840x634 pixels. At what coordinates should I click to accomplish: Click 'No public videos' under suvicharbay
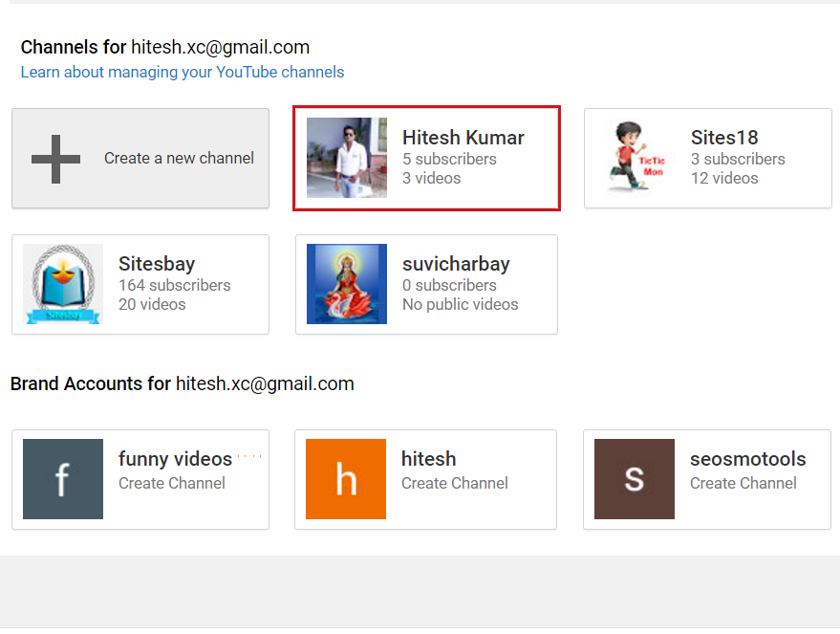point(461,304)
